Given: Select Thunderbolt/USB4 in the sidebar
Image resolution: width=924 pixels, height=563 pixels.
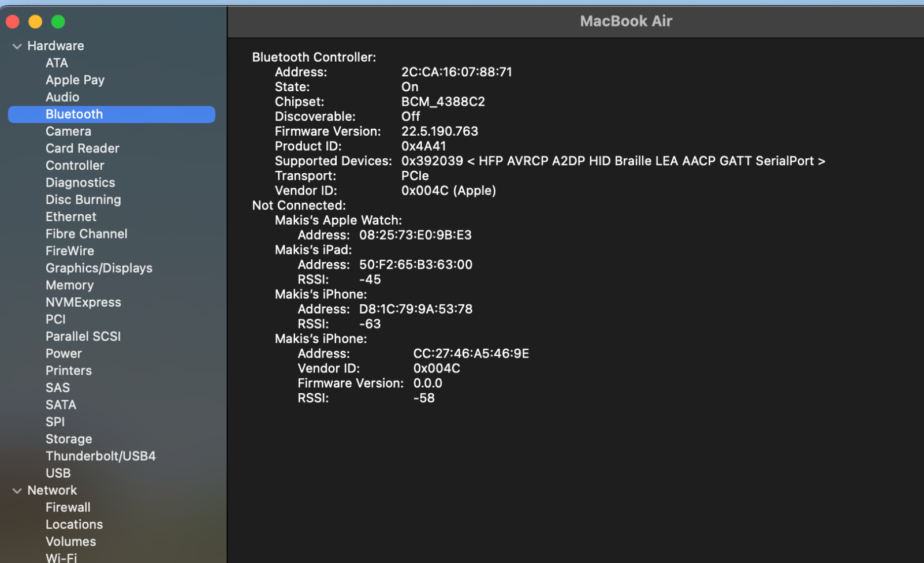Looking at the screenshot, I should tap(100, 456).
